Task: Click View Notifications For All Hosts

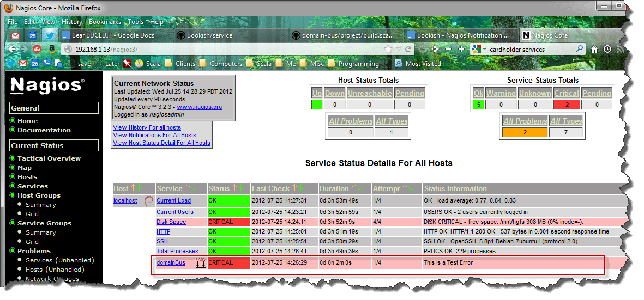Action: (x=154, y=135)
